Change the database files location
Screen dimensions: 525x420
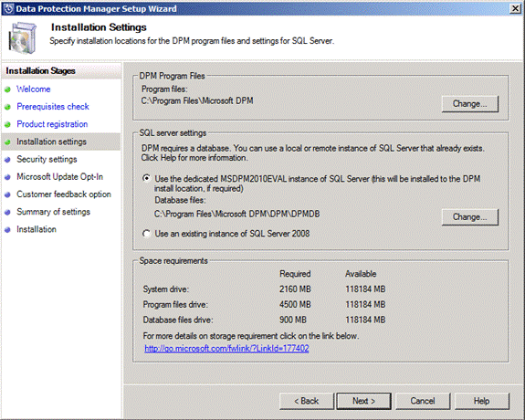[469, 217]
